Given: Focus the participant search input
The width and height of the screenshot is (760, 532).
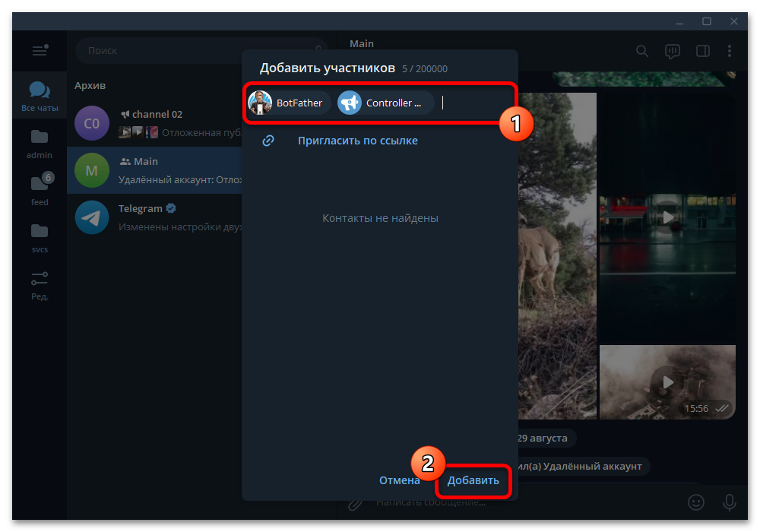Looking at the screenshot, I should pyautogui.click(x=473, y=103).
